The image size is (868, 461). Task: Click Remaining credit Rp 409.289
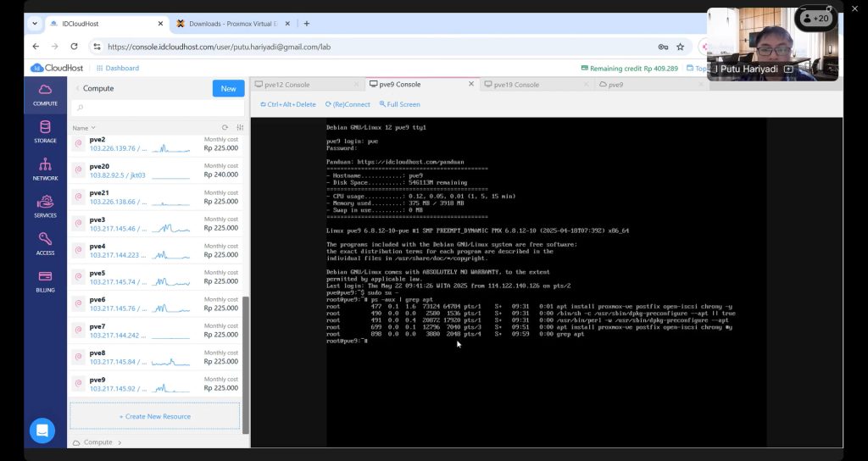(630, 69)
